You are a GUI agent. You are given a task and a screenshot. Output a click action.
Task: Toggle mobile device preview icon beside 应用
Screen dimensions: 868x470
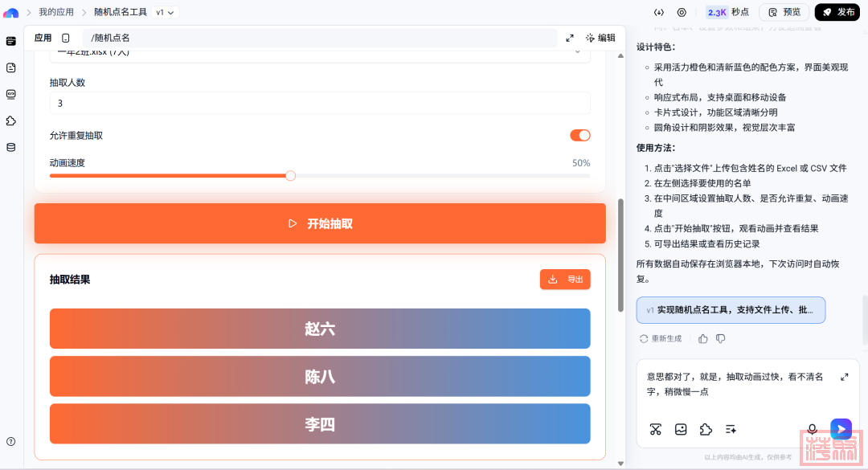point(66,38)
